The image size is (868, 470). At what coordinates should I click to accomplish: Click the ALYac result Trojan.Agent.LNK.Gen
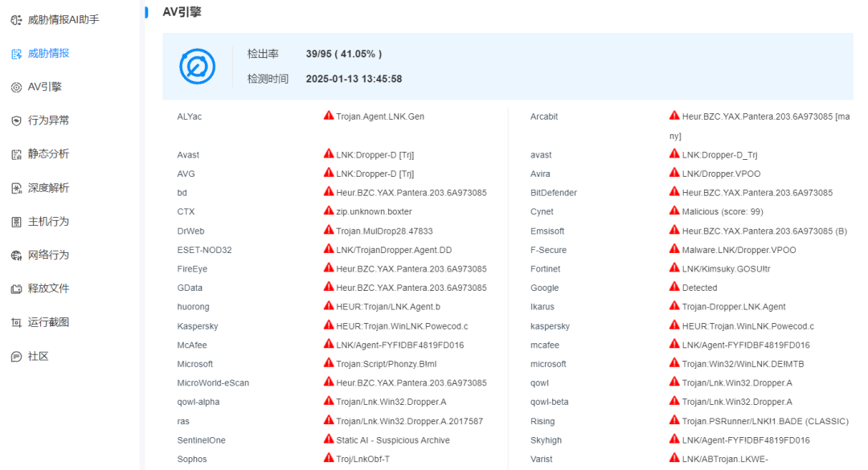coord(380,116)
